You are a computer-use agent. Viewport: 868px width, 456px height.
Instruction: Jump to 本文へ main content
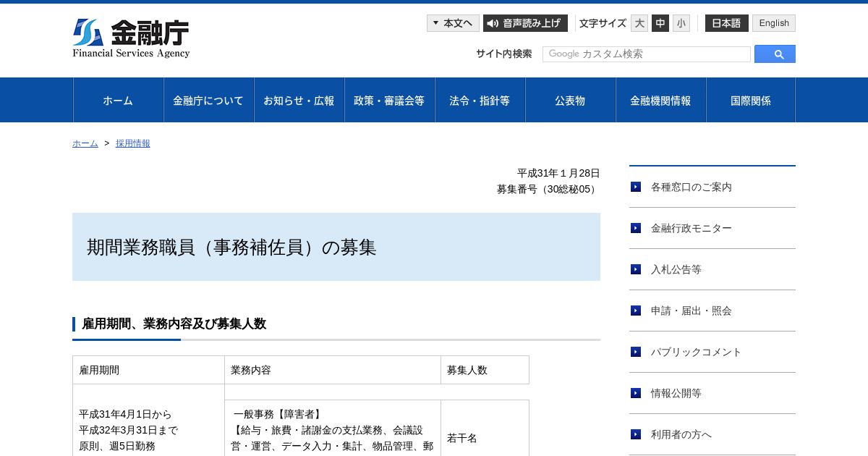[x=453, y=23]
